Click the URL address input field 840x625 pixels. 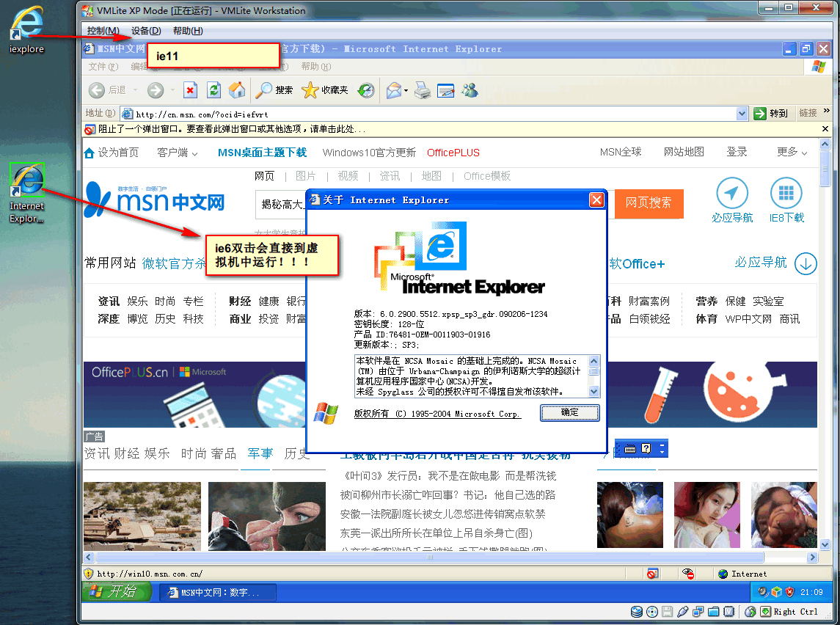[x=428, y=114]
